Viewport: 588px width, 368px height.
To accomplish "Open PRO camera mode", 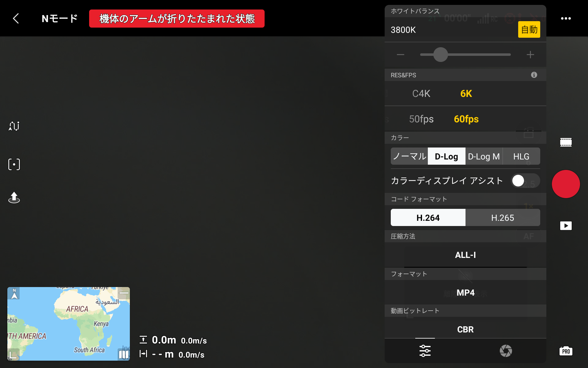I will (566, 351).
